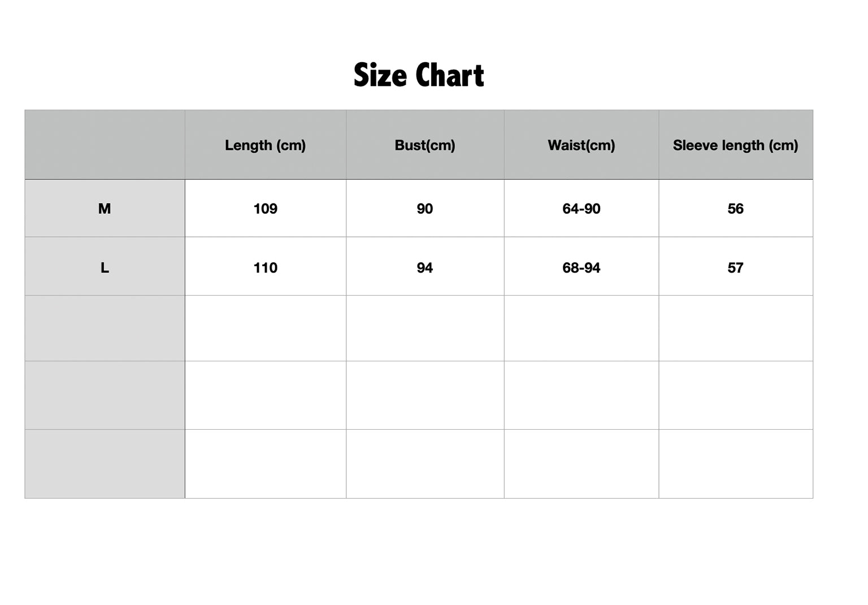868x605 pixels.
Task: Click the L size row label
Action: pos(105,267)
